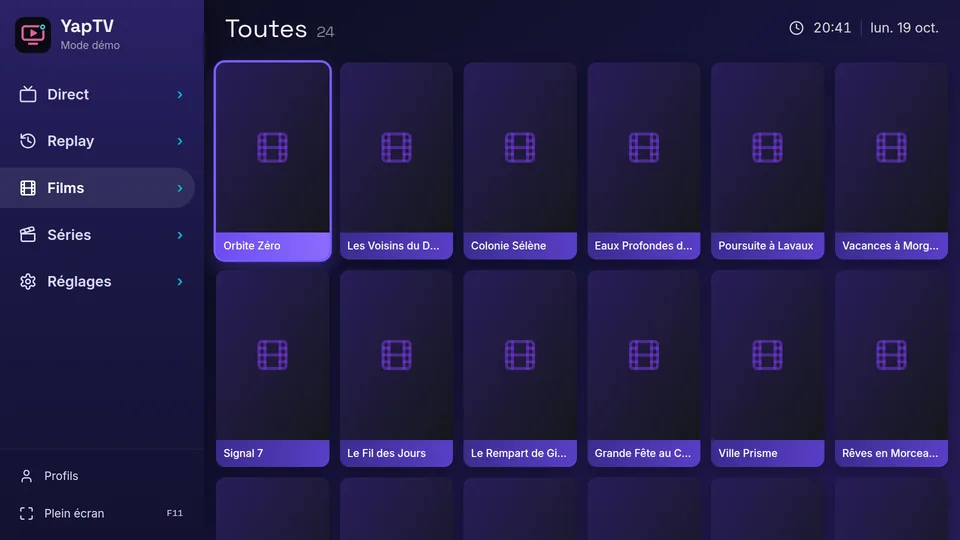The width and height of the screenshot is (960, 540).
Task: Click film icon on Poursuite à Lavaux poster
Action: pyautogui.click(x=767, y=148)
